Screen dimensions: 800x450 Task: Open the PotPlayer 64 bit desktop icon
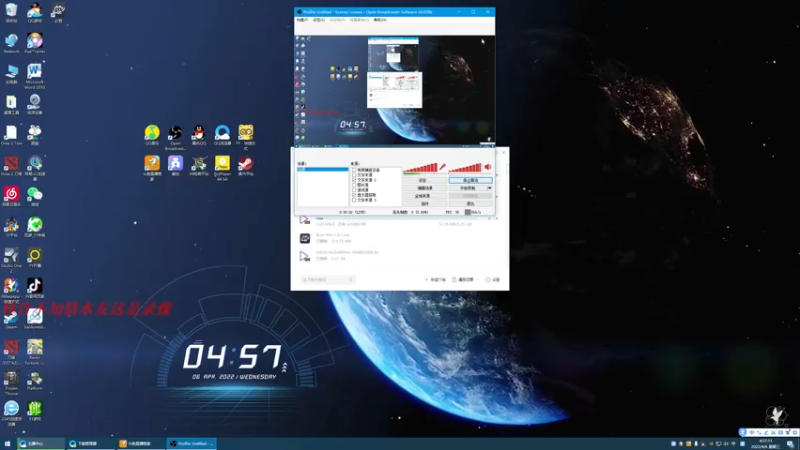pos(222,168)
